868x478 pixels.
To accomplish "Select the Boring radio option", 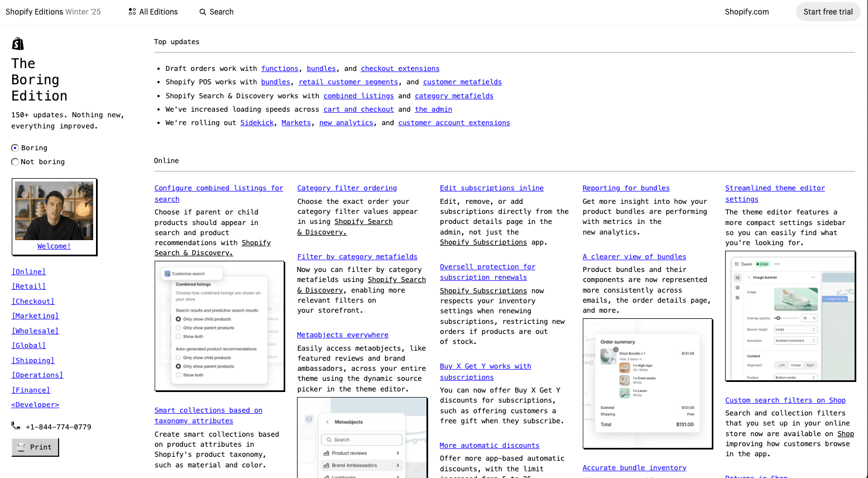I will coord(15,148).
